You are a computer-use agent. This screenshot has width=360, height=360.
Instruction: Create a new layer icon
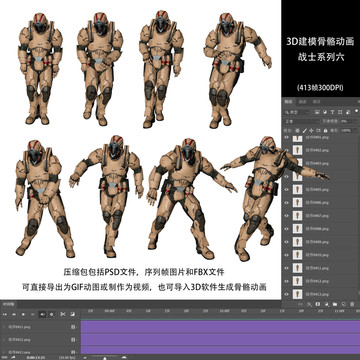(x=344, y=304)
